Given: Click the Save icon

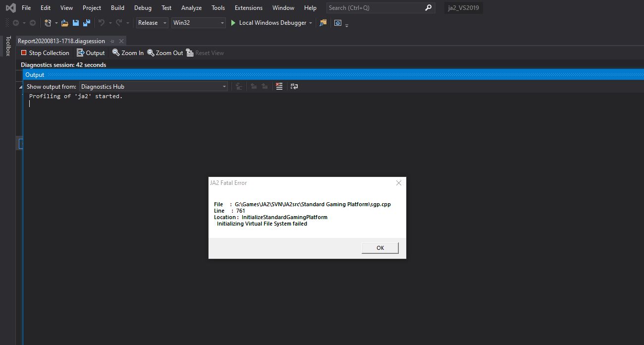Looking at the screenshot, I should pyautogui.click(x=76, y=23).
